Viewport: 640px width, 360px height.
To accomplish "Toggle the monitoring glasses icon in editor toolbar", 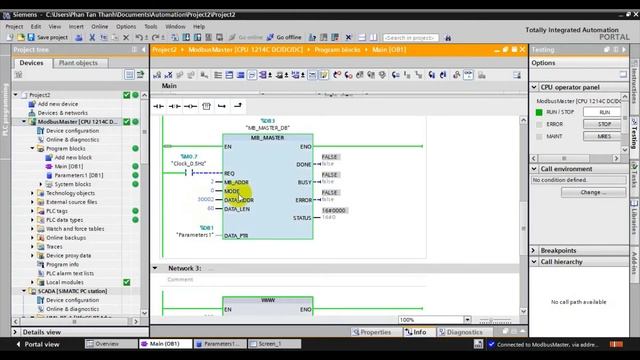I will coord(468,75).
